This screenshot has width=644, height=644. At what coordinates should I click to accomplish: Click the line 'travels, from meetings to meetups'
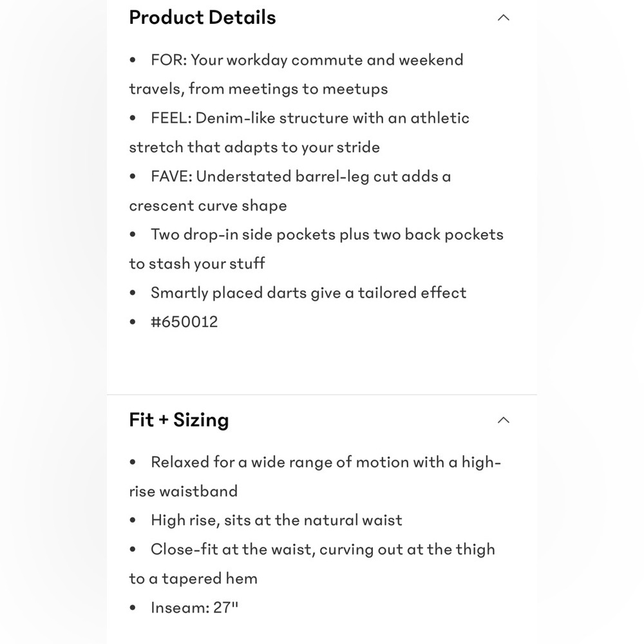(x=258, y=89)
